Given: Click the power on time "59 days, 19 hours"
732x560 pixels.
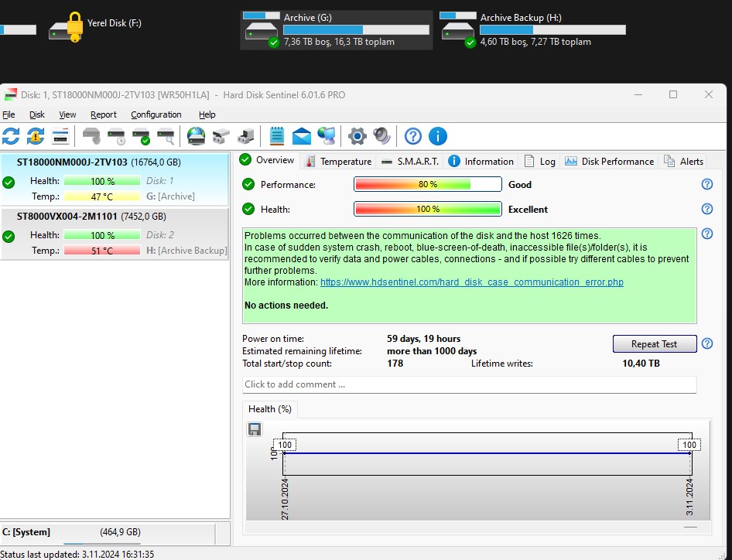Looking at the screenshot, I should coord(423,339).
